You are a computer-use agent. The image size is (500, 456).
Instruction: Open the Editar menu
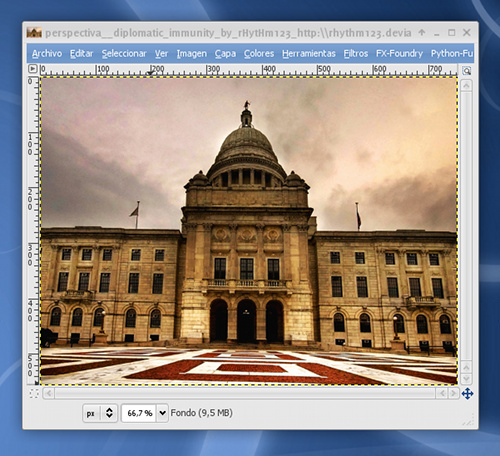pos(81,53)
